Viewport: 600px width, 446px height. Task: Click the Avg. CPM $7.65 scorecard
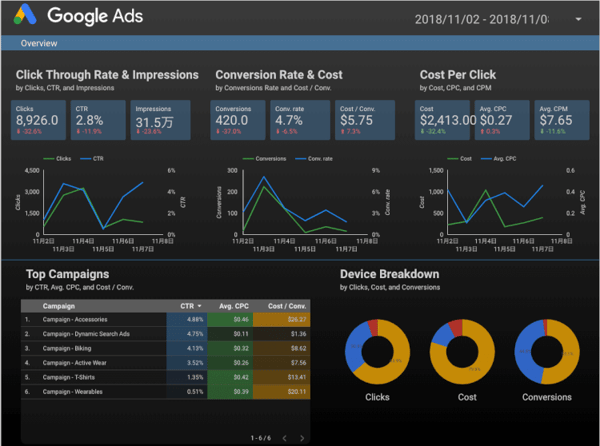tap(562, 120)
